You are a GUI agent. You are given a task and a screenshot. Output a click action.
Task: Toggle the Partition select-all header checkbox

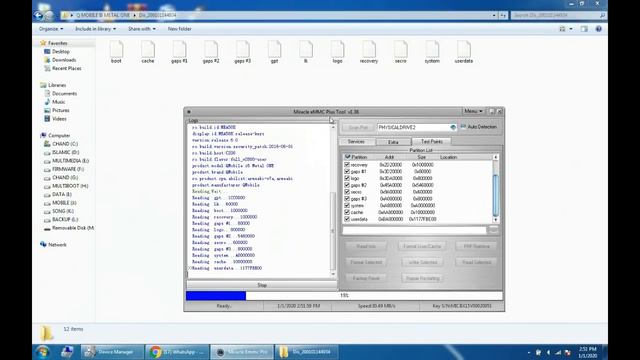pos(347,157)
